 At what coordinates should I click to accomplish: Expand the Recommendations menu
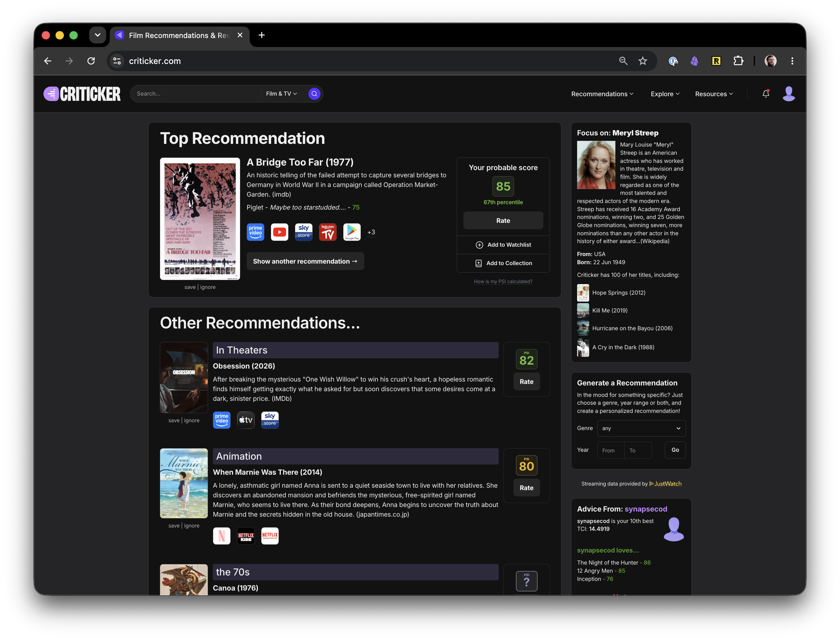pos(602,94)
